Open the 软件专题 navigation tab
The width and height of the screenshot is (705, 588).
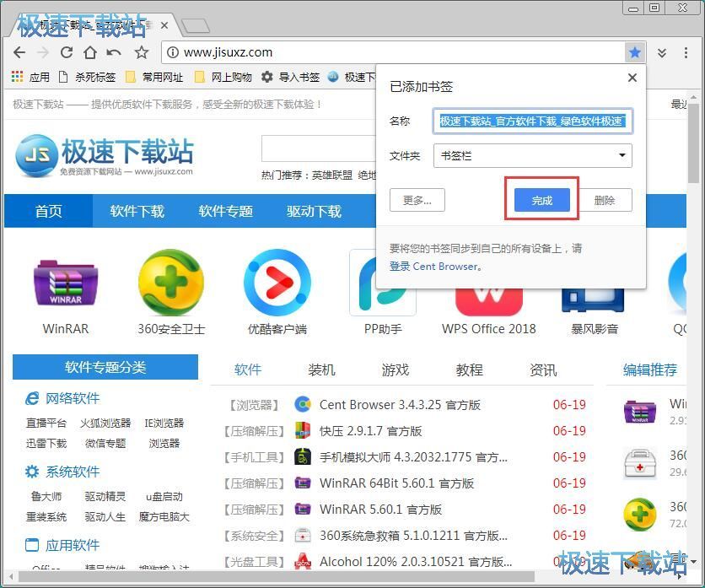coord(226,211)
